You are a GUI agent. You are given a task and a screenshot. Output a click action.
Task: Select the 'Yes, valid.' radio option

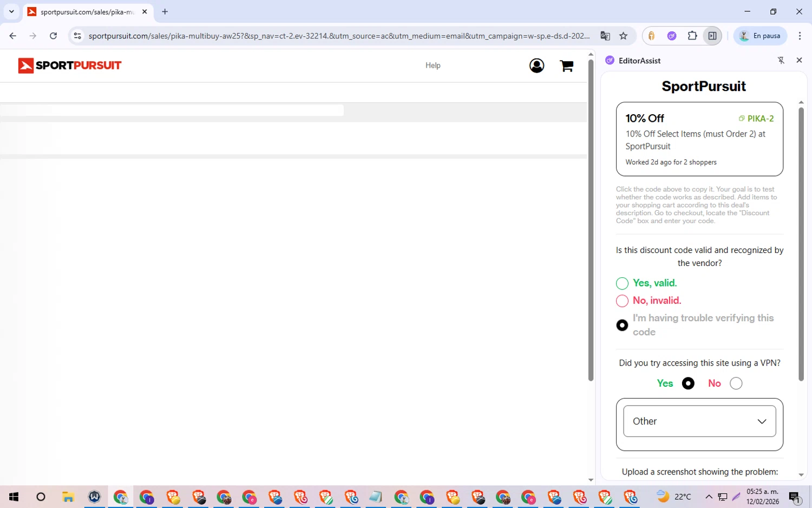pos(622,283)
